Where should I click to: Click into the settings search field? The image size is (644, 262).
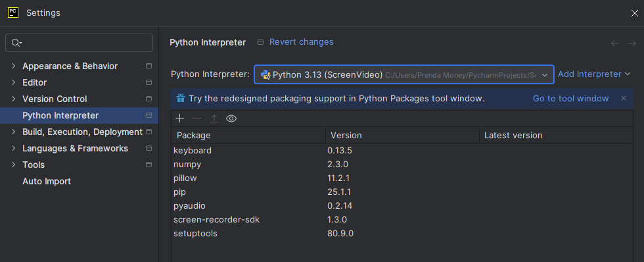tap(80, 43)
